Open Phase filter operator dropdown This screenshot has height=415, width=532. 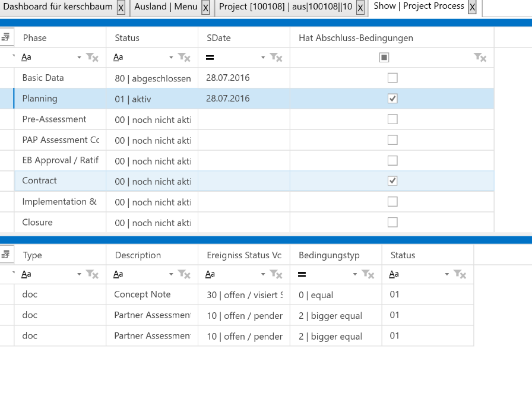[x=80, y=58]
